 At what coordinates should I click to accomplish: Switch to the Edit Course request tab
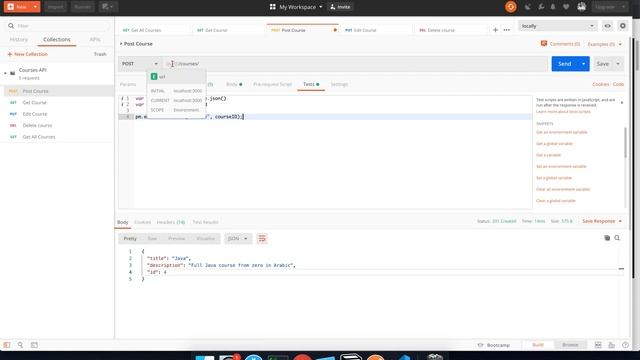pyautogui.click(x=376, y=30)
